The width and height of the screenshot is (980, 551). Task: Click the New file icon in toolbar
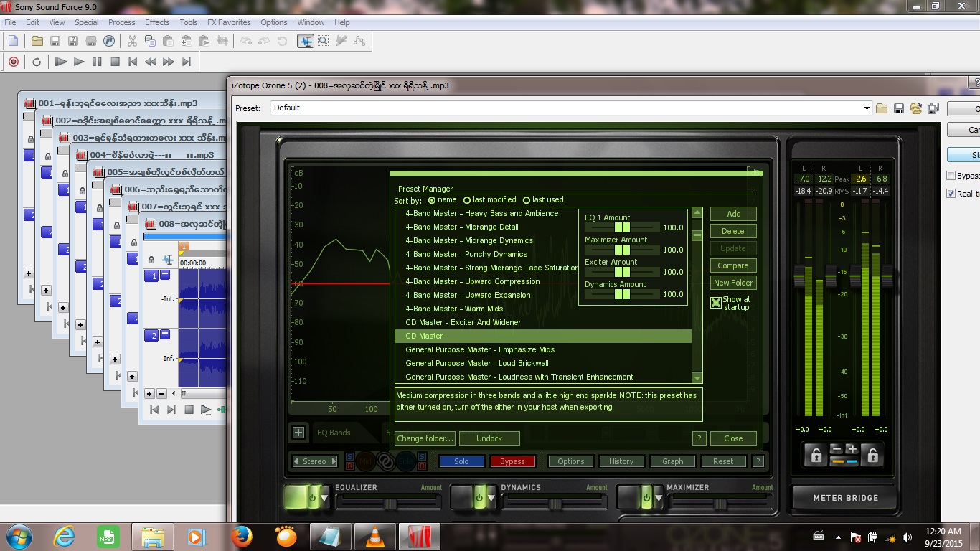(x=14, y=41)
